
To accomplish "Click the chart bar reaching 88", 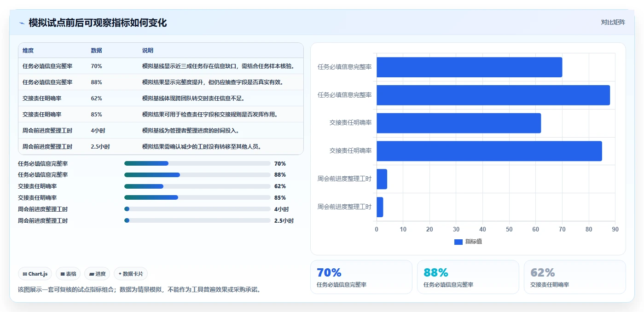I will click(x=493, y=95).
